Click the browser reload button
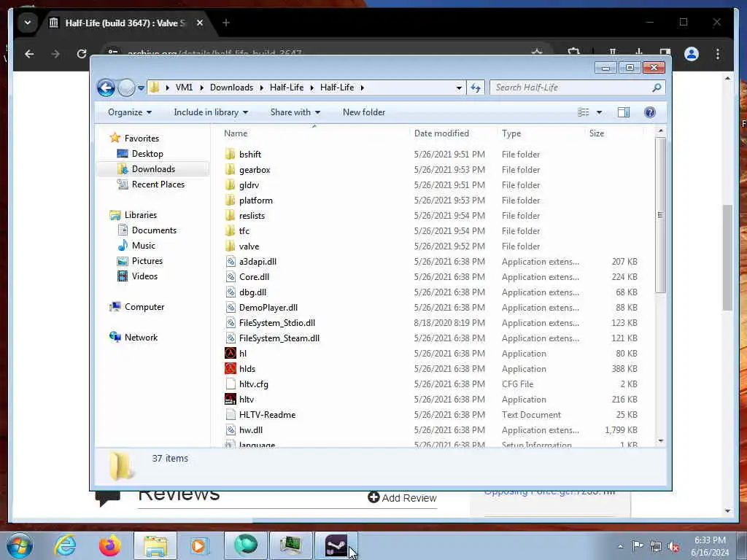 [82, 54]
